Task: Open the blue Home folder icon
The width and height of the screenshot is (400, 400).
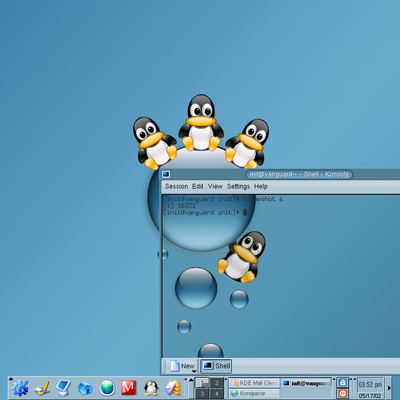Action: (85, 388)
